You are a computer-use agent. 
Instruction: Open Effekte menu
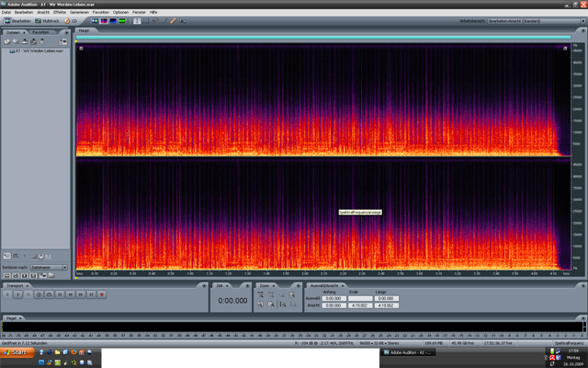(x=60, y=12)
